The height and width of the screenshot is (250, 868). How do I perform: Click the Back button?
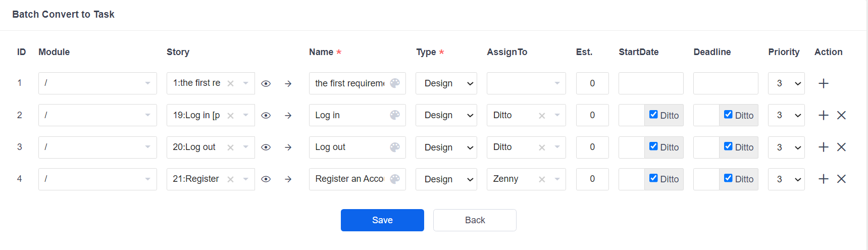coord(475,220)
